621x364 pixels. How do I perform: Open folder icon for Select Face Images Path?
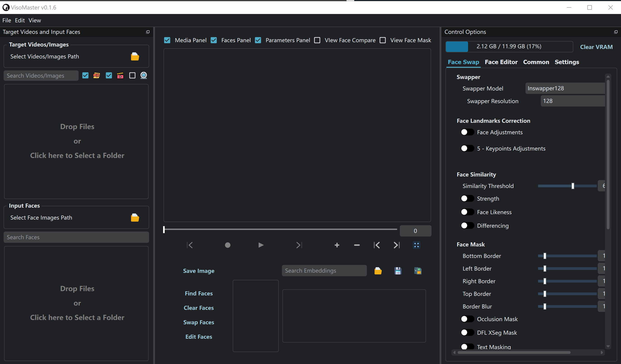click(x=135, y=218)
